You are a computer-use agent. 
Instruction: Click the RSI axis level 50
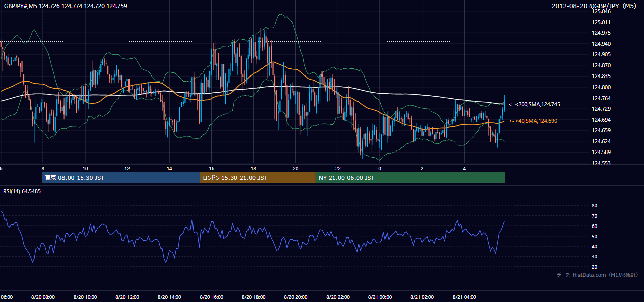(x=594, y=236)
